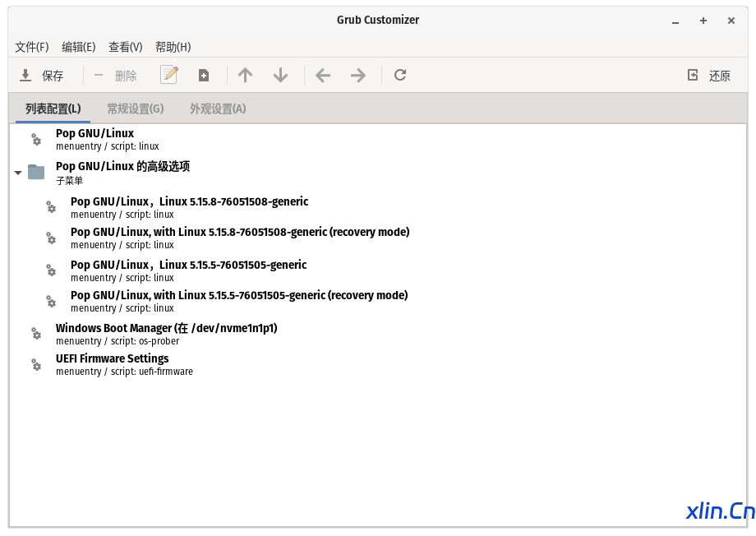Select the 5.15.8-76051508-generic (recovery mode) entry

240,232
